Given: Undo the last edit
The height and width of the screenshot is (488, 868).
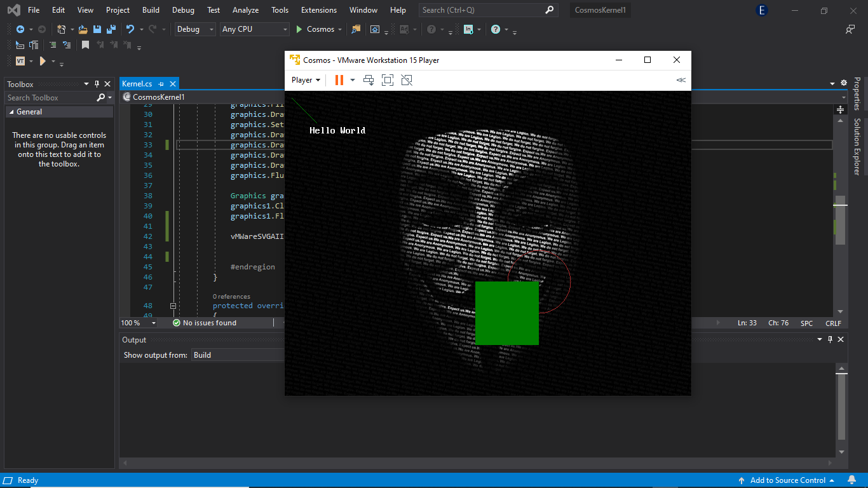Looking at the screenshot, I should click(130, 29).
